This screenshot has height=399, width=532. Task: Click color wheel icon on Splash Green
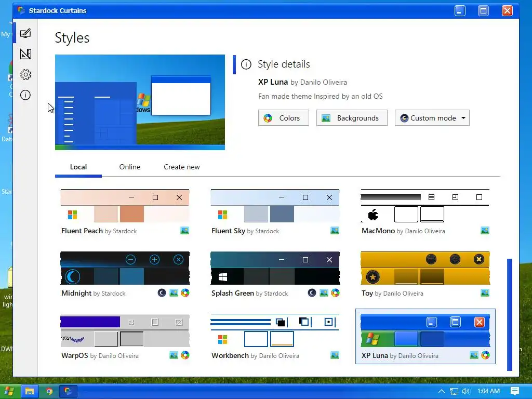335,292
